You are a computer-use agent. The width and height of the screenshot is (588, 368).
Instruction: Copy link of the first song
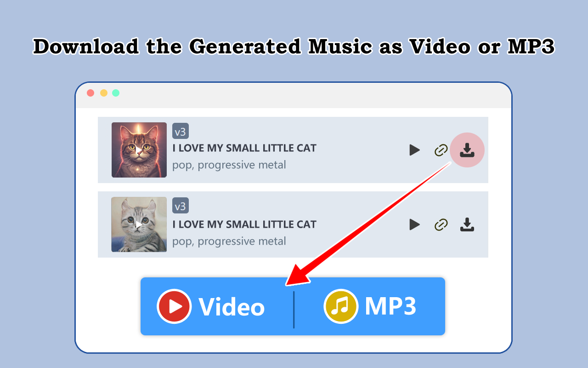[441, 150]
